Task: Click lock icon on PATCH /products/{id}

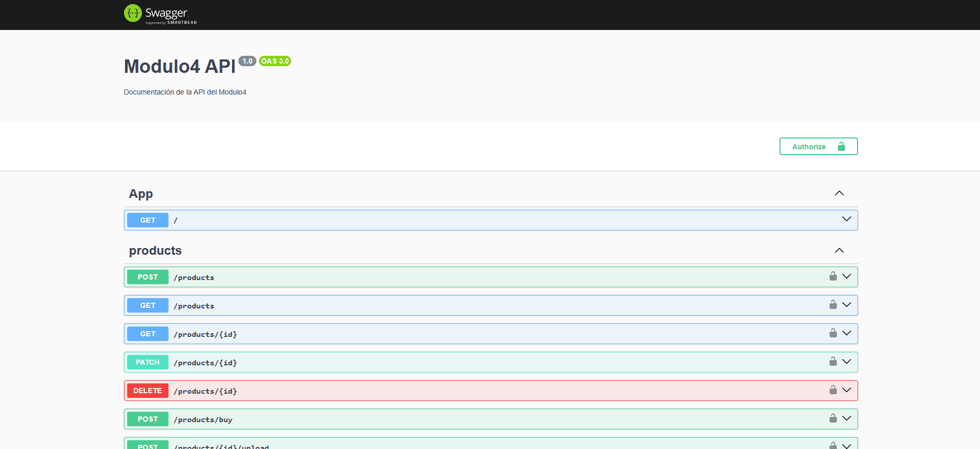Action: (833, 361)
